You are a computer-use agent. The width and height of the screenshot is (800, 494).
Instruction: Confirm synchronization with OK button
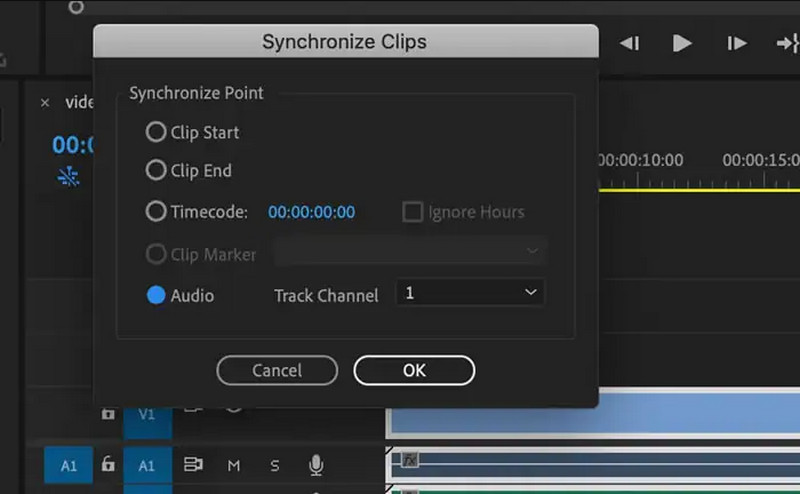pyautogui.click(x=414, y=370)
